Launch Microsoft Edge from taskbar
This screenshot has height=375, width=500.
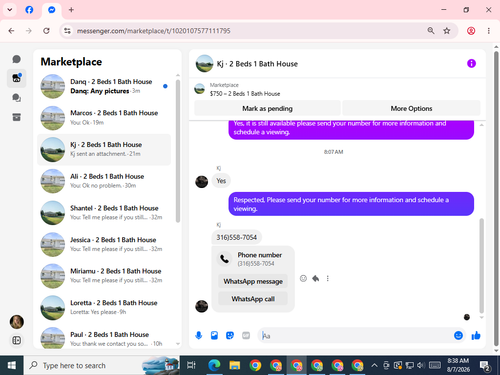[x=214, y=365]
